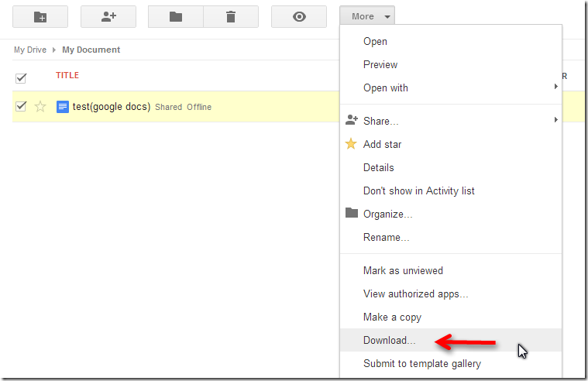
Task: Choose Submit to template gallery
Action: 451,363
